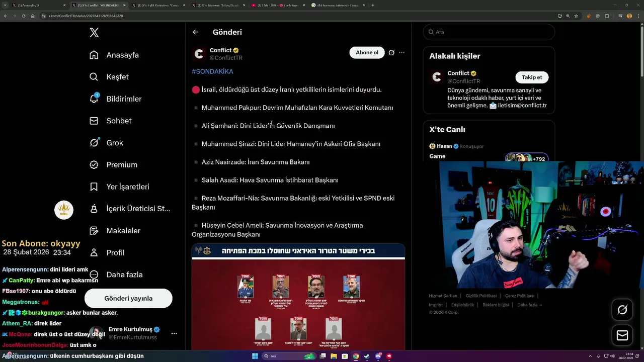The image size is (644, 362).
Task: Expand the Daha fazla menu
Action: 116,275
